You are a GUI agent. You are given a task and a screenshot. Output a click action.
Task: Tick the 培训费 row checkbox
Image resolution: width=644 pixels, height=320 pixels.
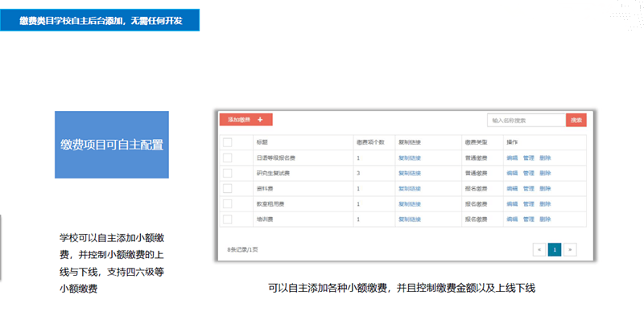pos(228,219)
